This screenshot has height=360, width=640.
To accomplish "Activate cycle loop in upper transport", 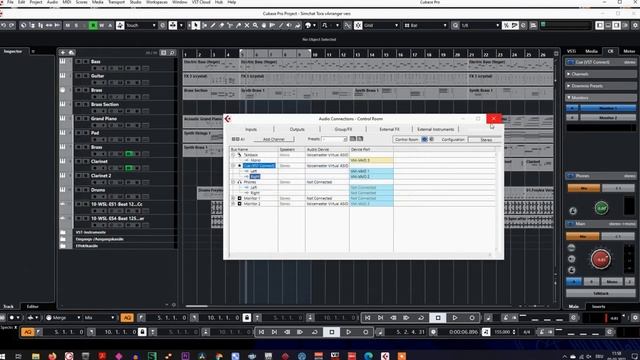I will pos(421,318).
